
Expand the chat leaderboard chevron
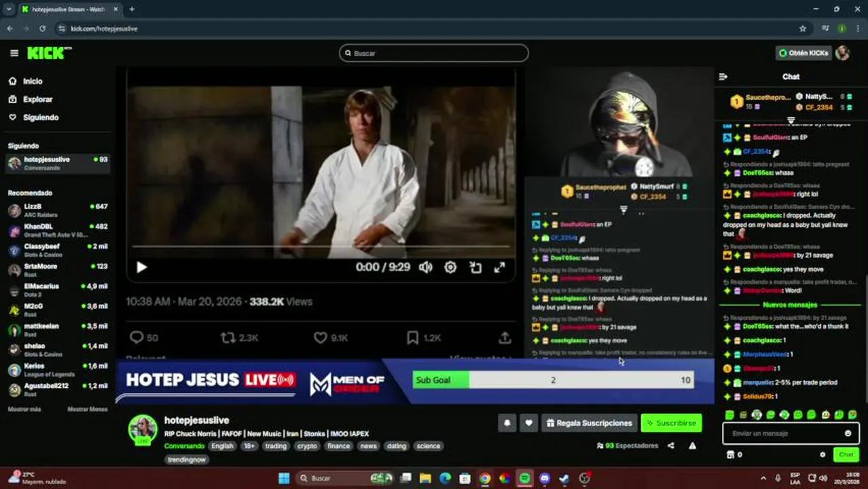[791, 120]
